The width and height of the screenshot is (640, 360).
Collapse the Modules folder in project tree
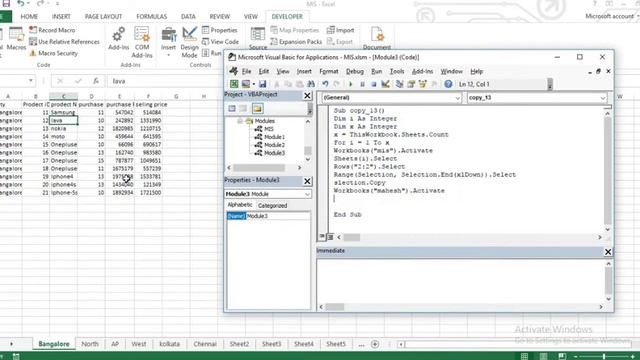pos(240,121)
